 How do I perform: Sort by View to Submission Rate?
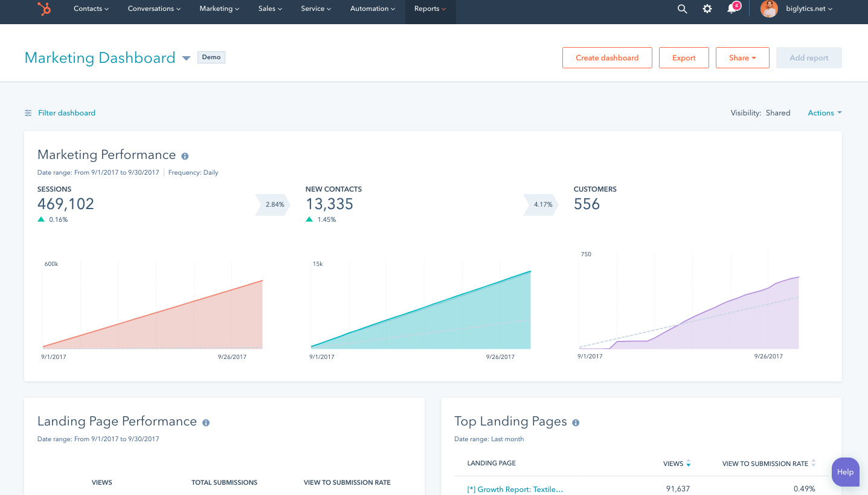[x=813, y=464]
